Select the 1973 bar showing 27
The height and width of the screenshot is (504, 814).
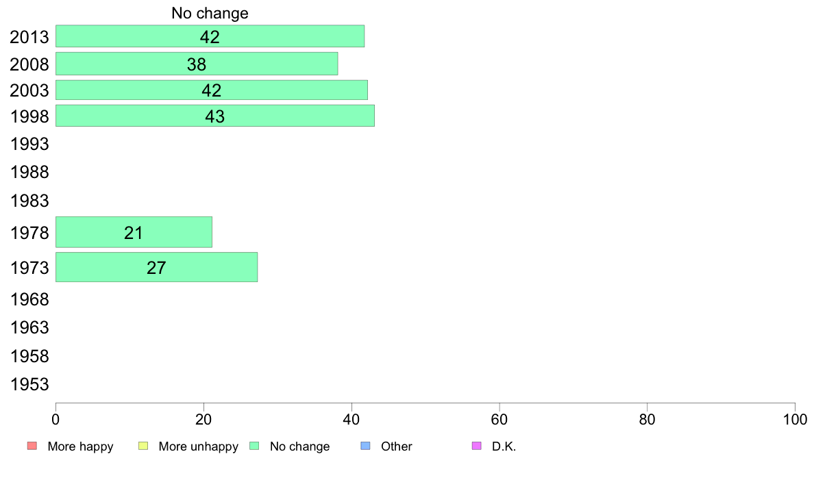(156, 267)
